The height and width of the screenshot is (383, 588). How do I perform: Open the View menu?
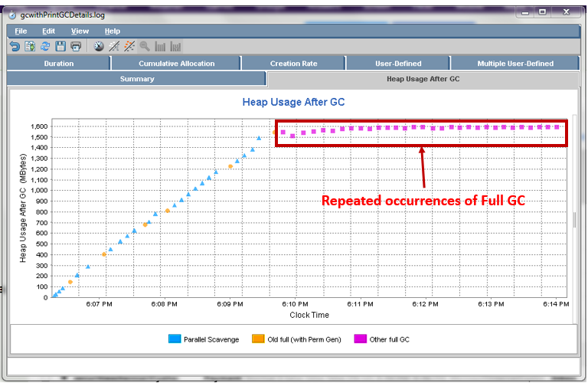tap(80, 31)
